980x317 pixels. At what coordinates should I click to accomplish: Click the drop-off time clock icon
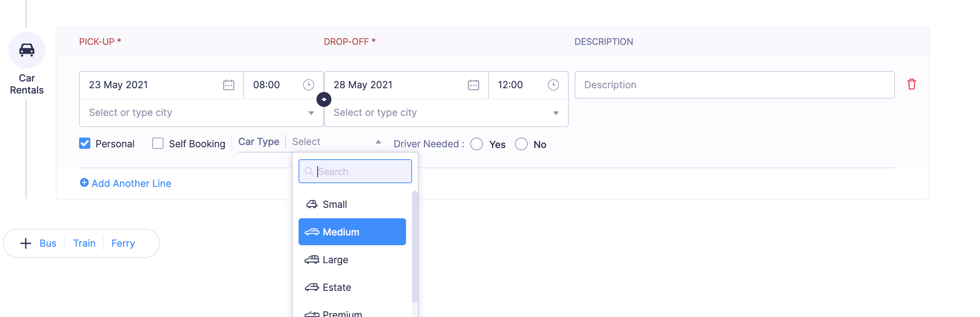tap(553, 84)
